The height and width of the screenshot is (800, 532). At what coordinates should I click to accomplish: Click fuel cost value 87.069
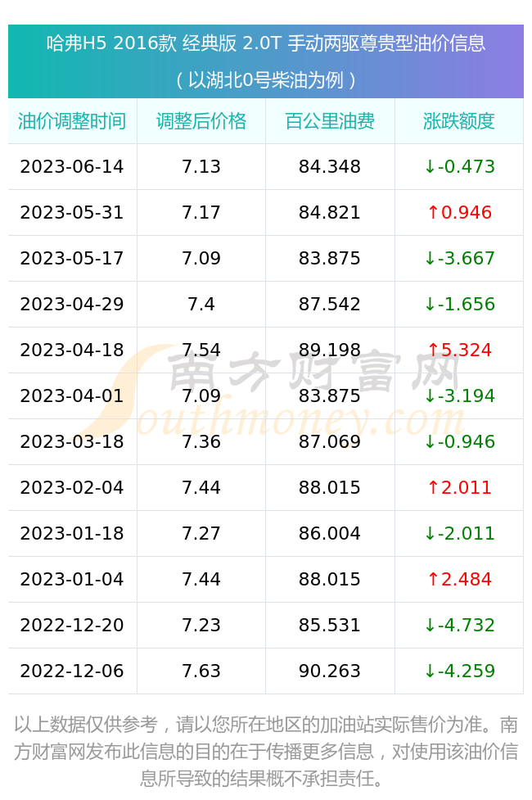[x=330, y=442]
